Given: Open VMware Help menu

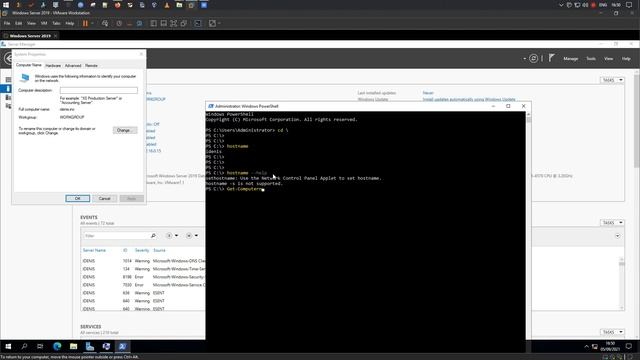Looking at the screenshot, I should click(70, 24).
